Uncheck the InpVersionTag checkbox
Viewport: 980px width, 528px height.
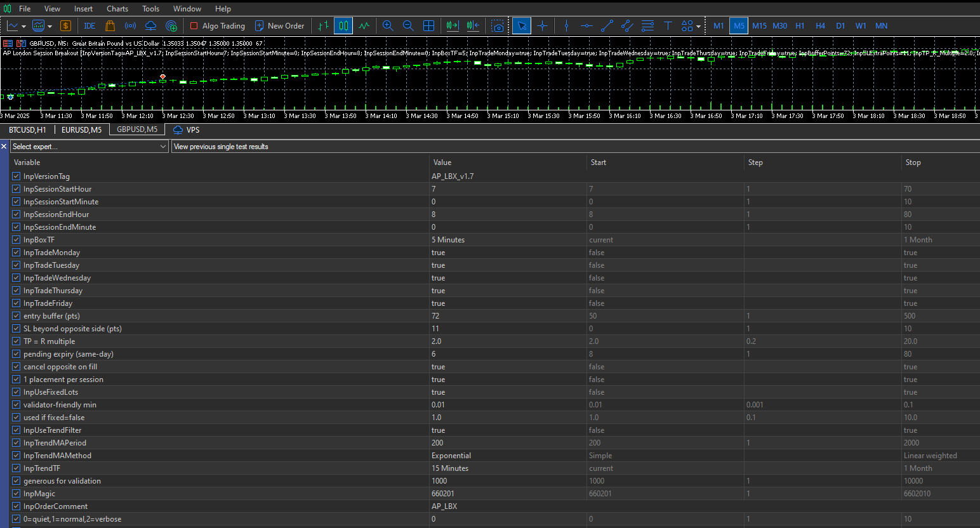tap(17, 176)
